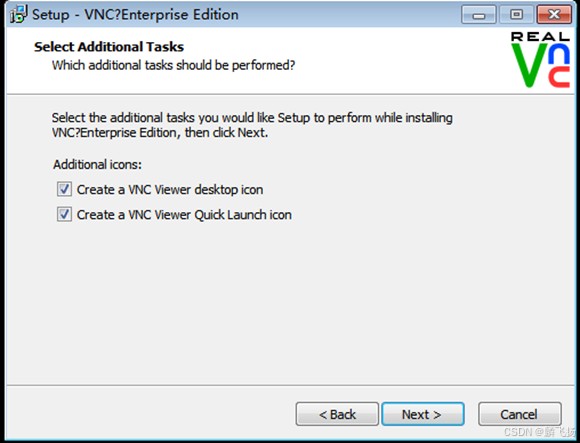The image size is (580, 443).
Task: Go back with the Back button
Action: point(337,414)
